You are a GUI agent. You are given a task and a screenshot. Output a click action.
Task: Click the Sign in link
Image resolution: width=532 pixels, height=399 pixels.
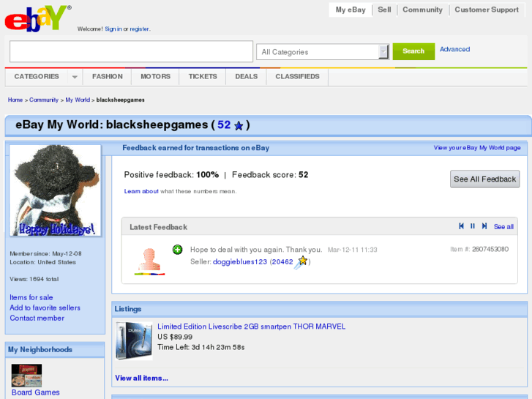(x=113, y=29)
